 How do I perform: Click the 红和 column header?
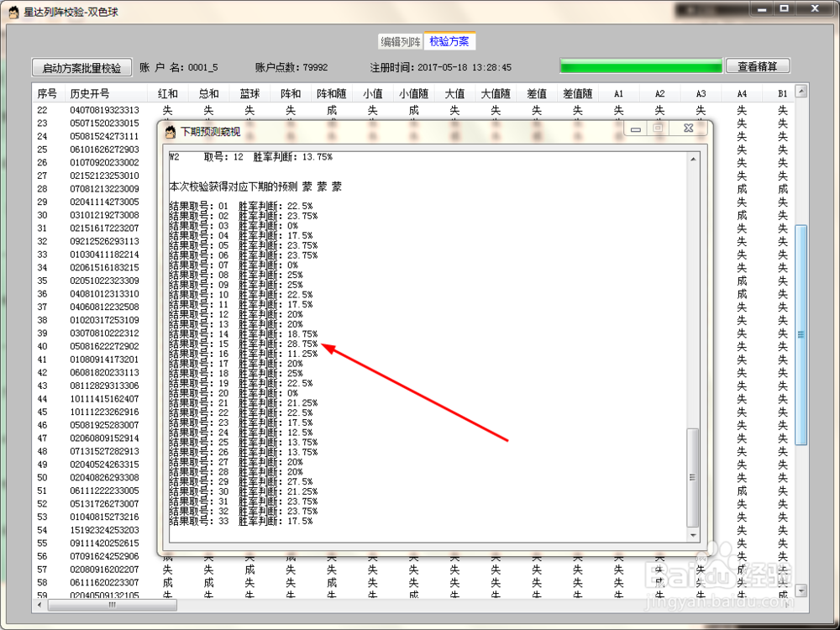tap(168, 94)
